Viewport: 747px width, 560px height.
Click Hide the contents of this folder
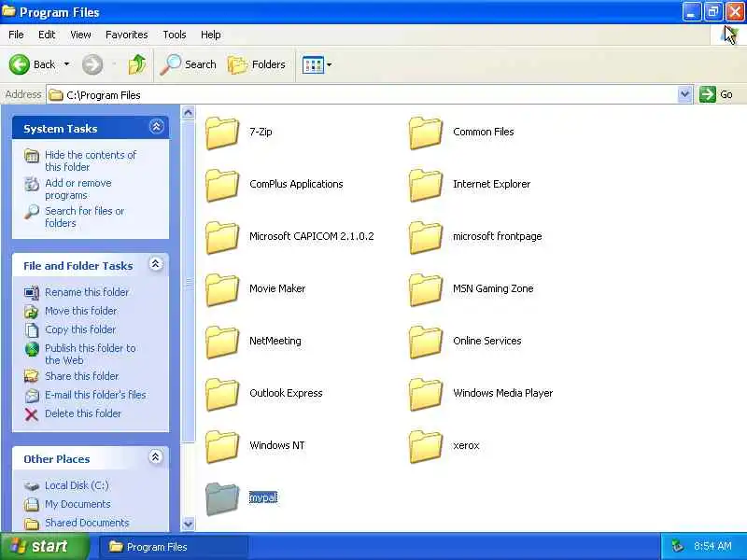coord(91,161)
